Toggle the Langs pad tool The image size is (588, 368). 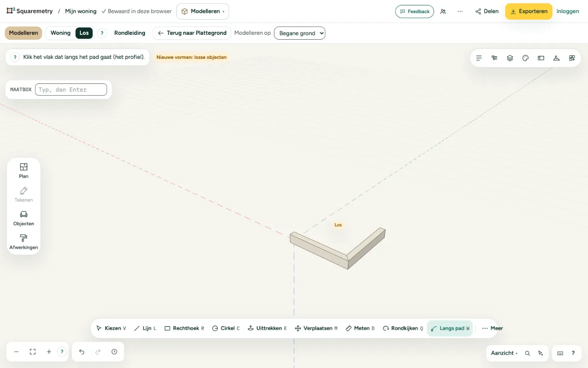tap(450, 328)
